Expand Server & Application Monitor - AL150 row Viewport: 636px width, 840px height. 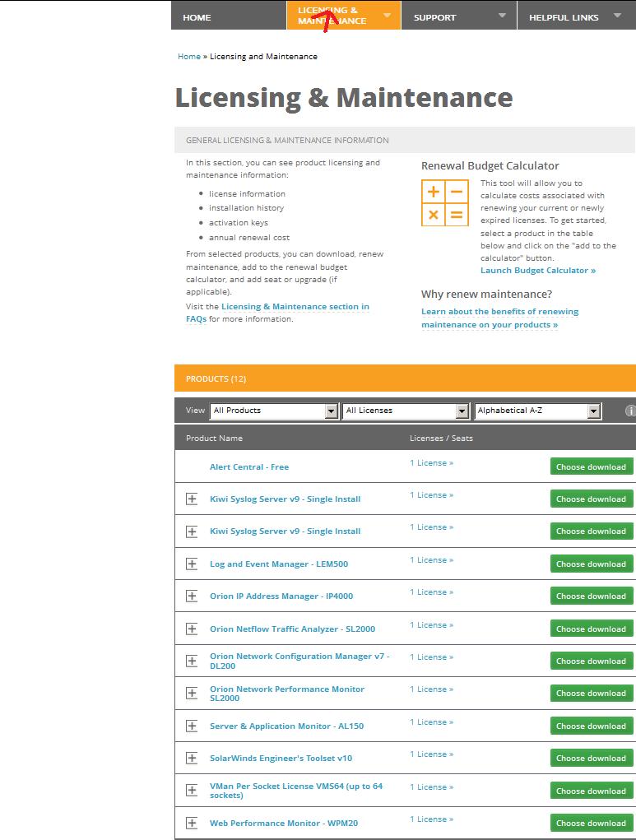click(x=191, y=726)
